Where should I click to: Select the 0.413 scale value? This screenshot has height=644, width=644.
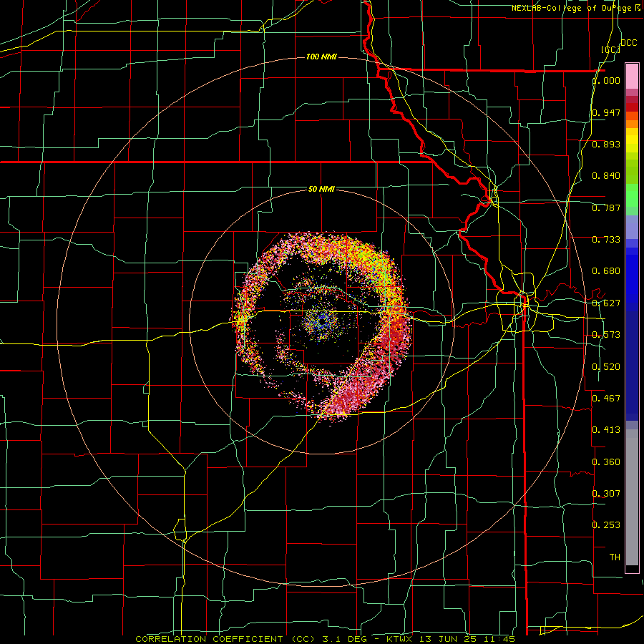click(606, 430)
